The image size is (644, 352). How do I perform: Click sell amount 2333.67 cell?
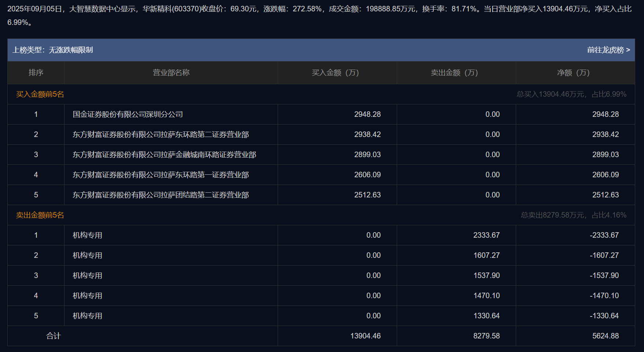(x=486, y=235)
